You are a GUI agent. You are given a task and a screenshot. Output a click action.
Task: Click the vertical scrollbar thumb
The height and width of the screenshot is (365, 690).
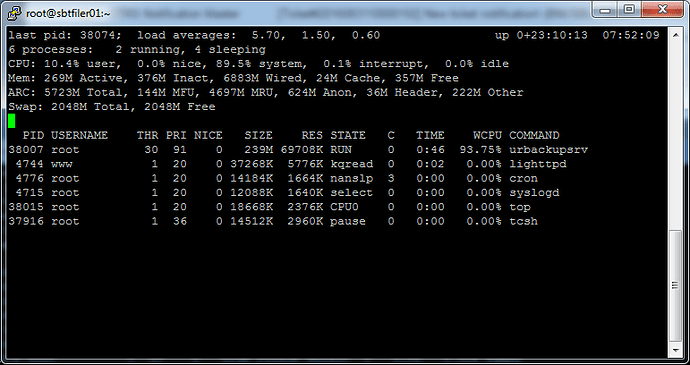pos(675,286)
